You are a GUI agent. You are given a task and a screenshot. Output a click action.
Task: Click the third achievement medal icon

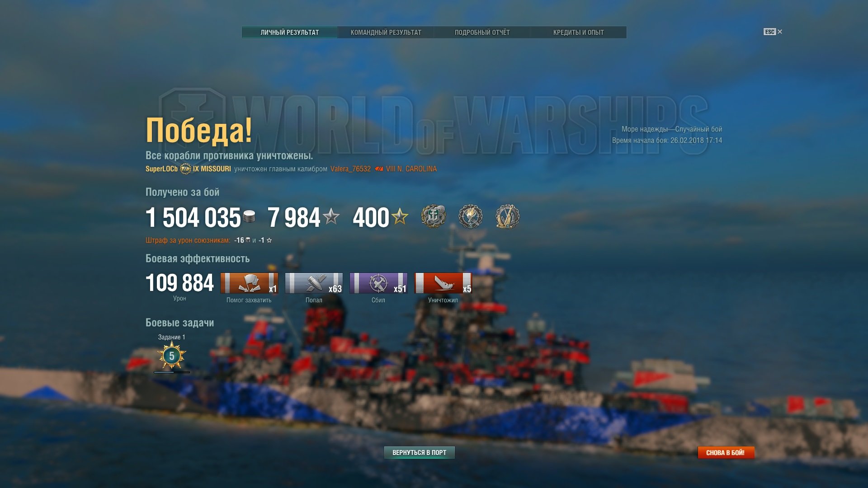(508, 216)
